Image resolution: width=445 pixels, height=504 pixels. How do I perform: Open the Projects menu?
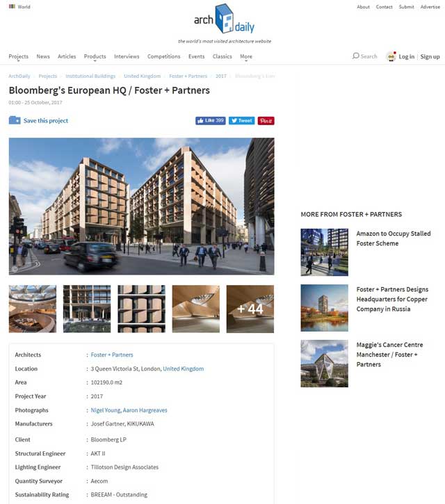18,56
